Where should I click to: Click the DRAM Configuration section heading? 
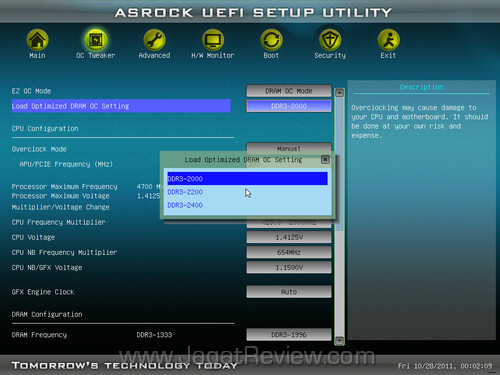click(47, 314)
